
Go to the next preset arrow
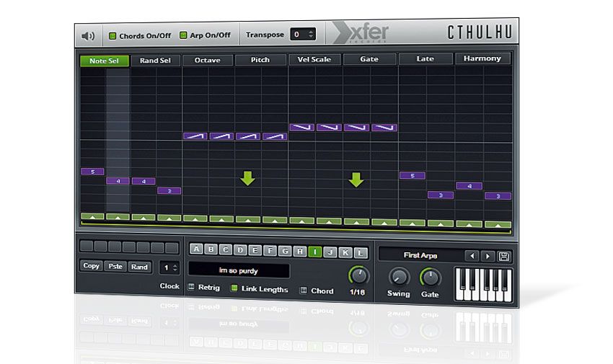pyautogui.click(x=488, y=256)
